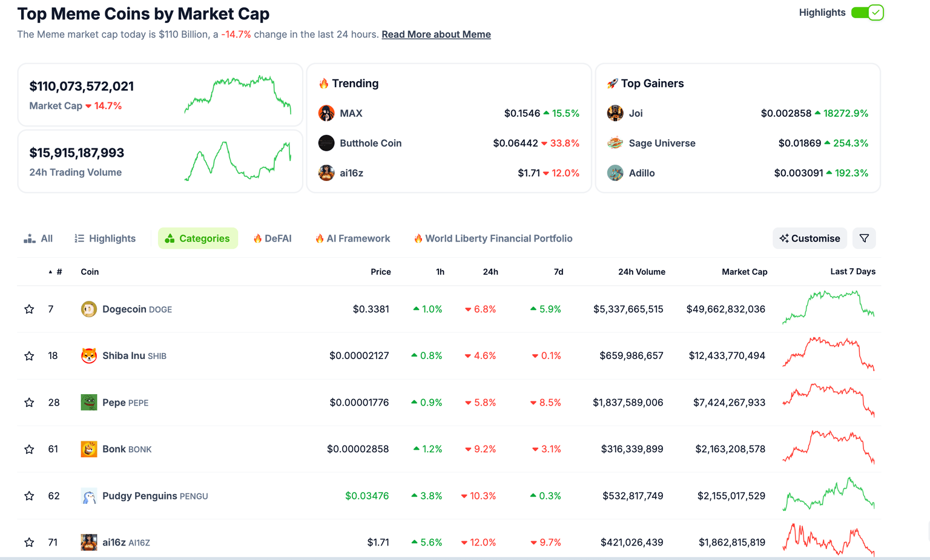Sort table by 24h Volume header
The image size is (930, 560).
pyautogui.click(x=641, y=272)
